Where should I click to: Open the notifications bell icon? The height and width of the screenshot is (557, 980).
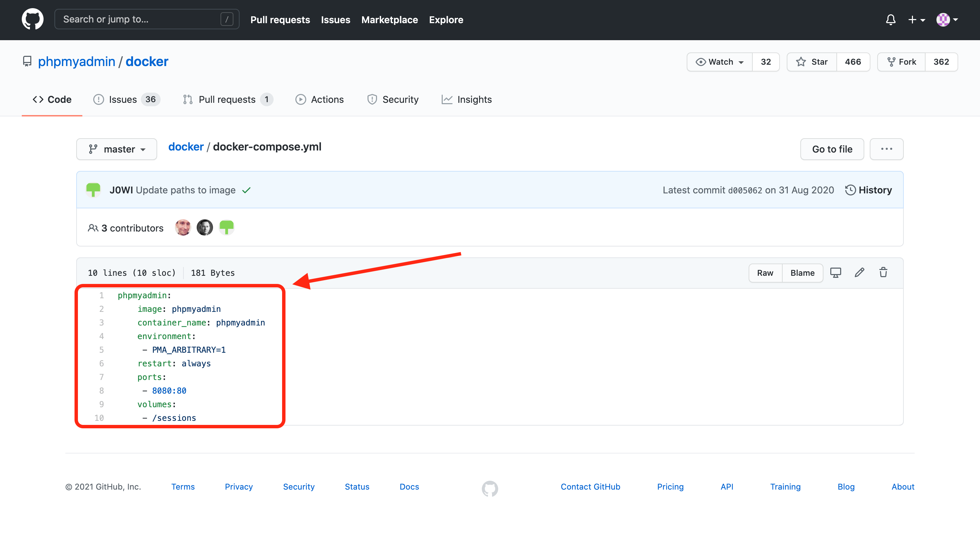point(891,19)
